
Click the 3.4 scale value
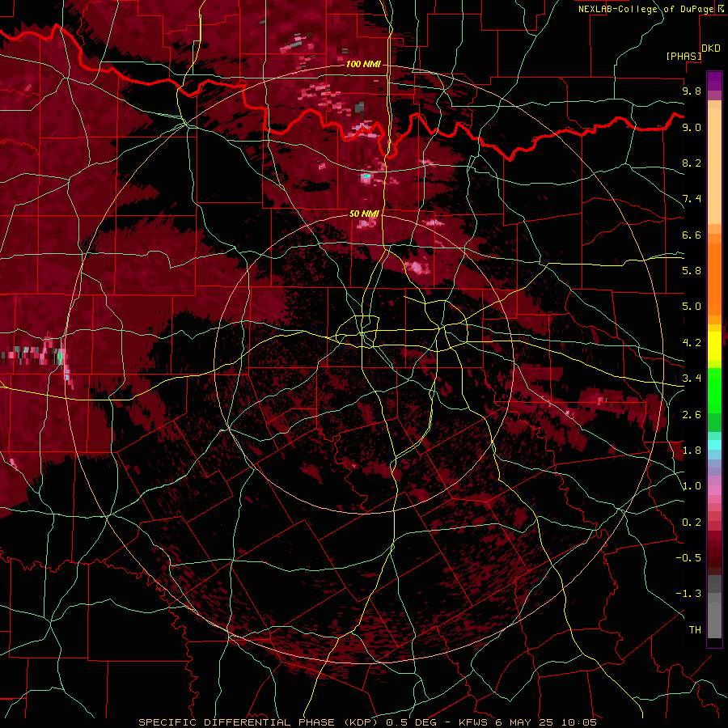pyautogui.click(x=692, y=379)
